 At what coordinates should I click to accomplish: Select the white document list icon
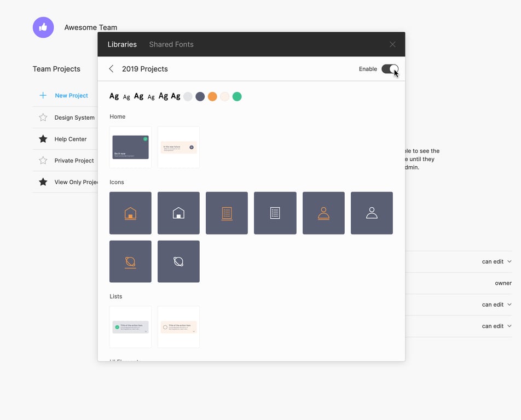[275, 213]
